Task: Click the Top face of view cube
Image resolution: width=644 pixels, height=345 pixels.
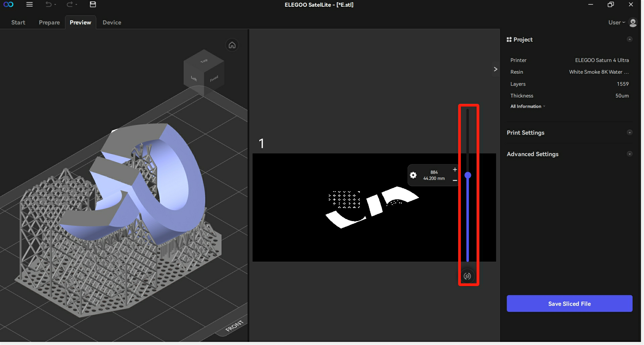Action: [204, 61]
